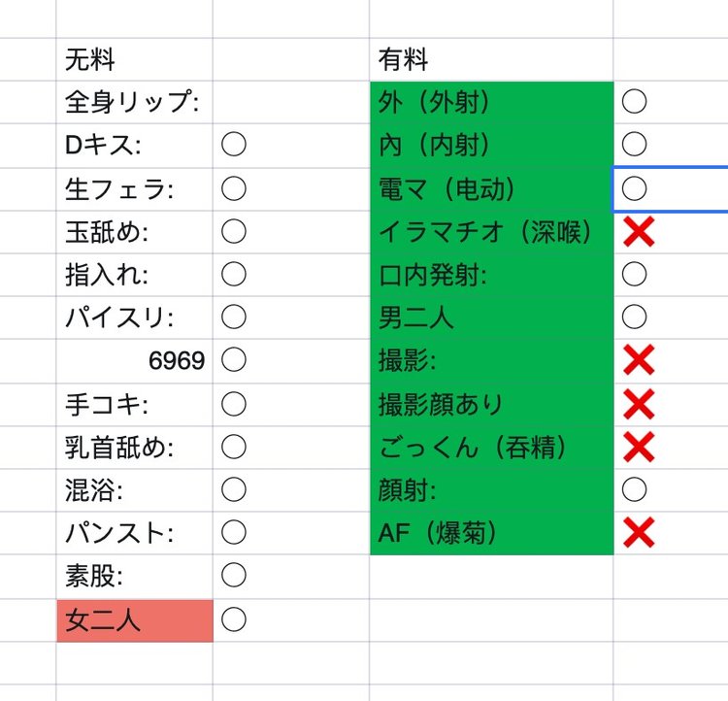Click the red X next to 撮影顔あり
Image resolution: width=728 pixels, height=701 pixels.
tap(638, 403)
